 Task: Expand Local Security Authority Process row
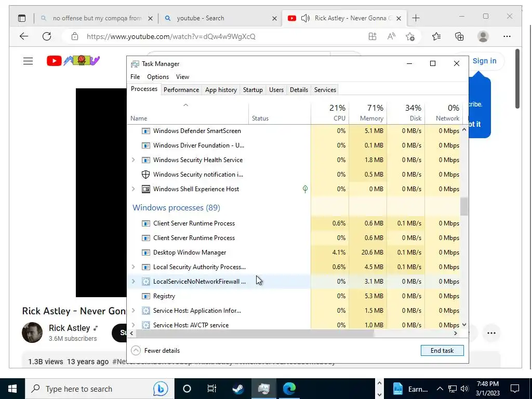click(134, 267)
